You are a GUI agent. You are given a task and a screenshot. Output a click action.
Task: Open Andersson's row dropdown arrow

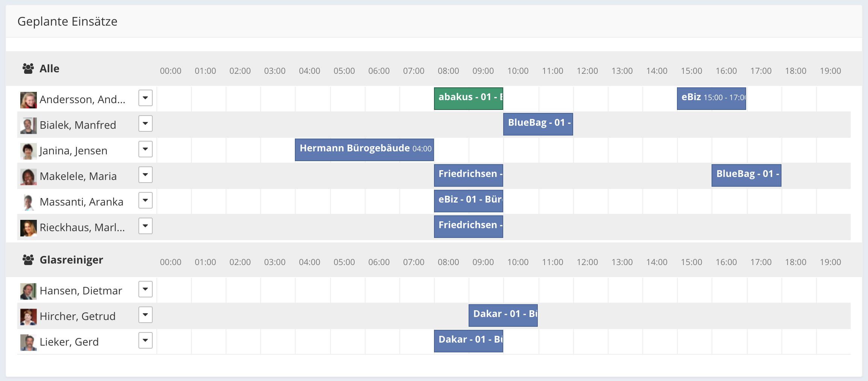click(145, 98)
